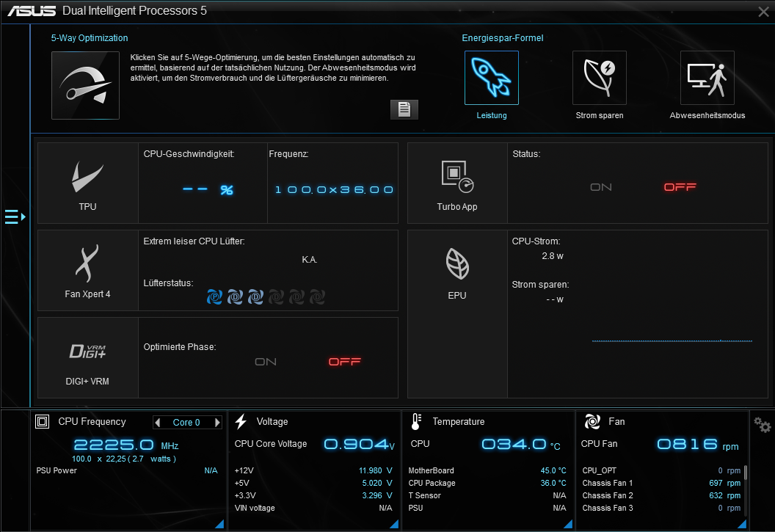The height and width of the screenshot is (532, 775).
Task: Click the MotherBoard 45.0 °C row
Action: point(487,471)
